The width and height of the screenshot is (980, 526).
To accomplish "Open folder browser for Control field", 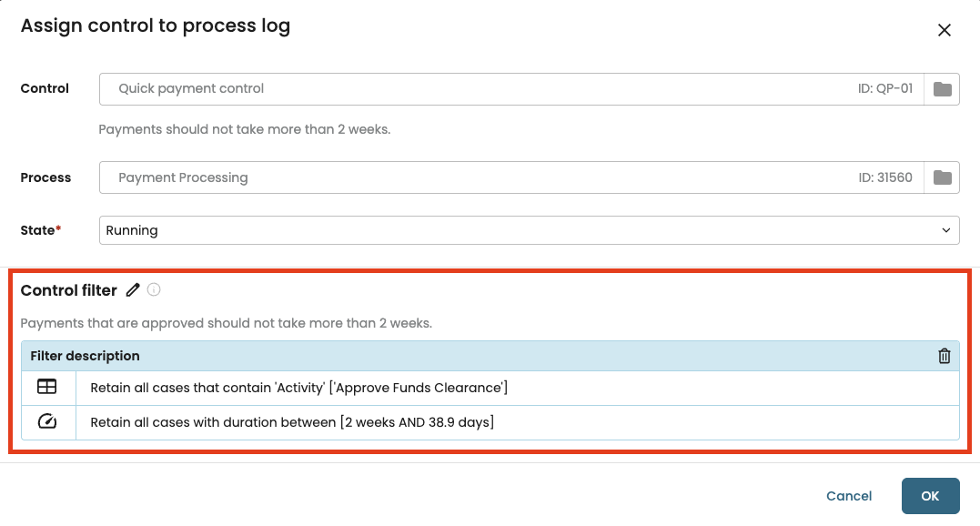I will pos(942,88).
